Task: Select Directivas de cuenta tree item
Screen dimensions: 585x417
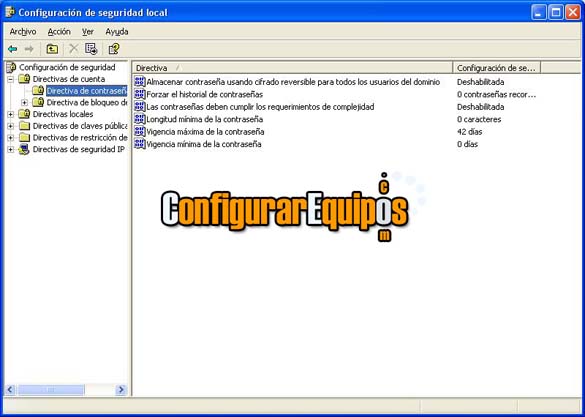Action: coord(69,79)
